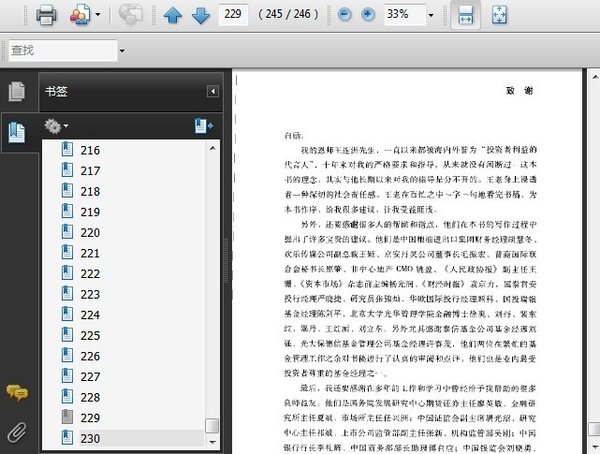Collapse the bookmarks pane with arrow button
The image size is (600, 454).
point(213,91)
